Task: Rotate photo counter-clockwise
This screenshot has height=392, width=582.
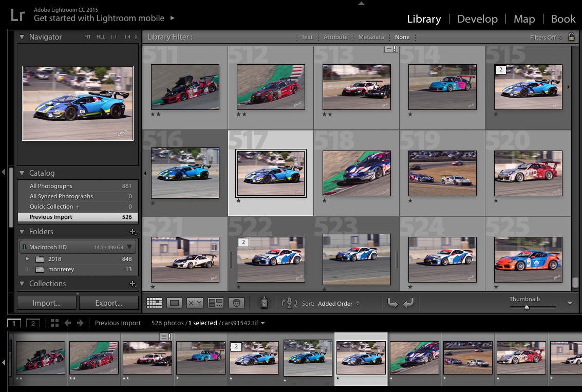Action: 392,303
